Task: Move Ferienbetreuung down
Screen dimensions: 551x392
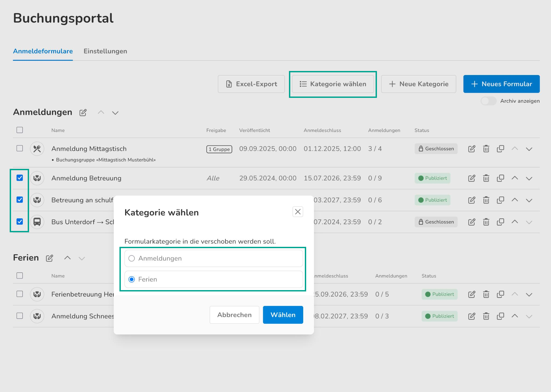Action: coord(529,295)
